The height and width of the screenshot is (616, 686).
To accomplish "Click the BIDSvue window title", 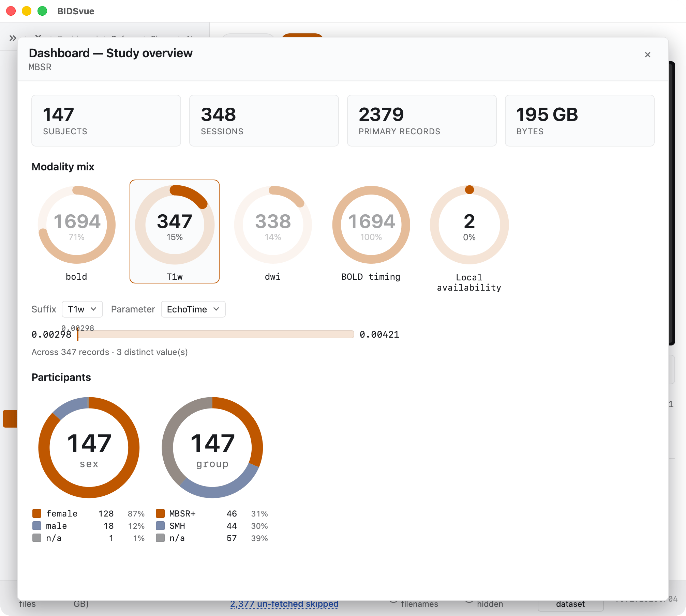I will (x=76, y=11).
